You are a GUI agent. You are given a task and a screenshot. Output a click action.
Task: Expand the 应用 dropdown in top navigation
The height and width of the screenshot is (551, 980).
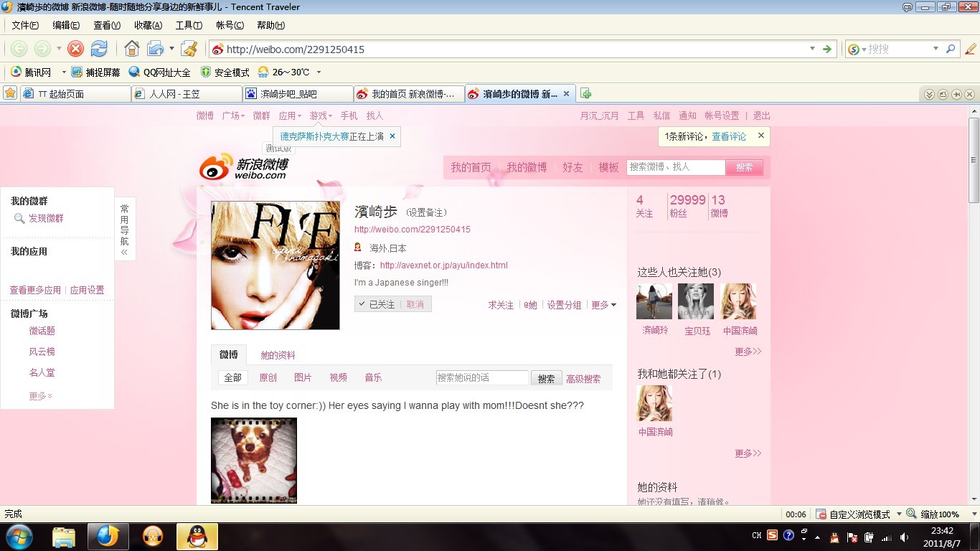pyautogui.click(x=291, y=116)
